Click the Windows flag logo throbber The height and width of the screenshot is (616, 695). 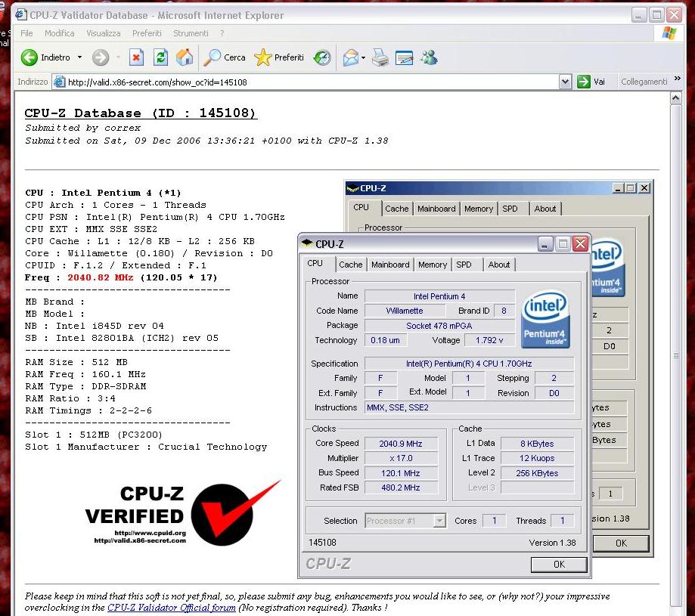(x=669, y=33)
